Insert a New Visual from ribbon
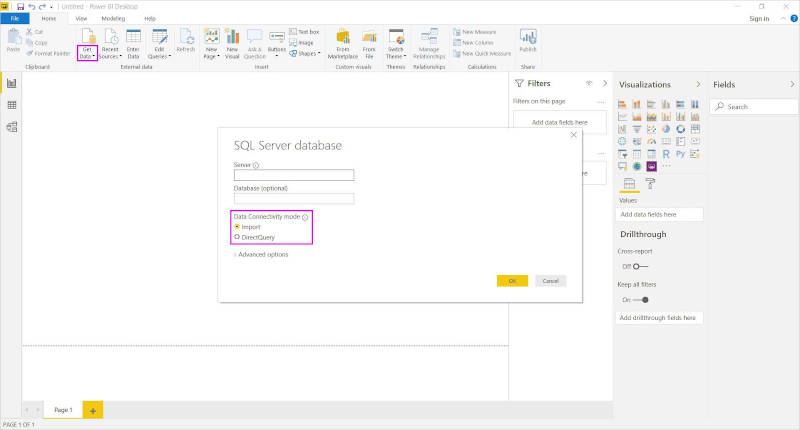The height and width of the screenshot is (430, 800). (x=232, y=44)
